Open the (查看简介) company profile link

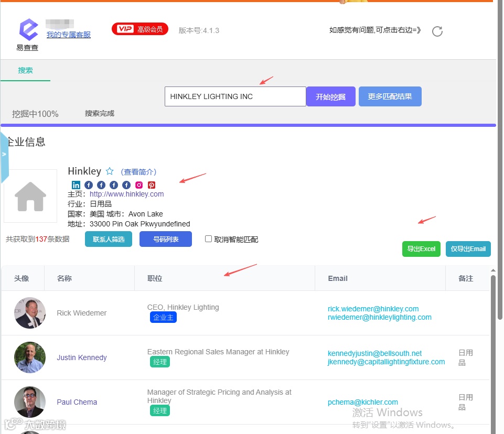pyautogui.click(x=138, y=172)
